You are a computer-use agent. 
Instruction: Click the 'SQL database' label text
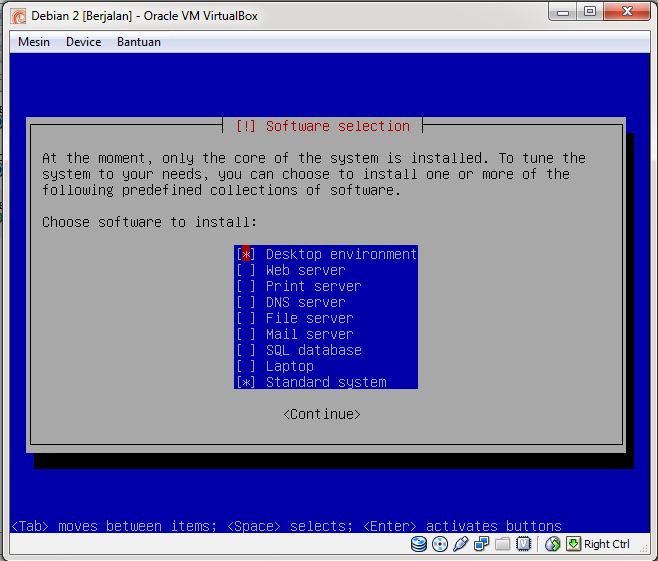click(313, 350)
